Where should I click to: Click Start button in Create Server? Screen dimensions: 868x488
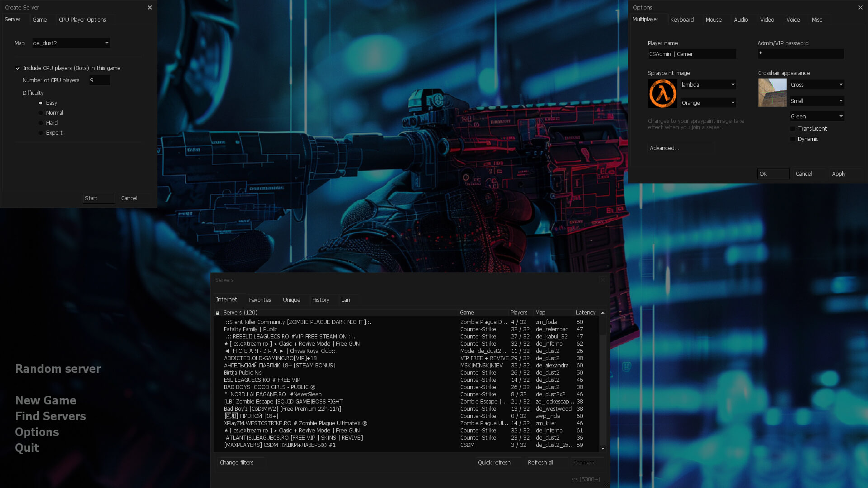(99, 198)
